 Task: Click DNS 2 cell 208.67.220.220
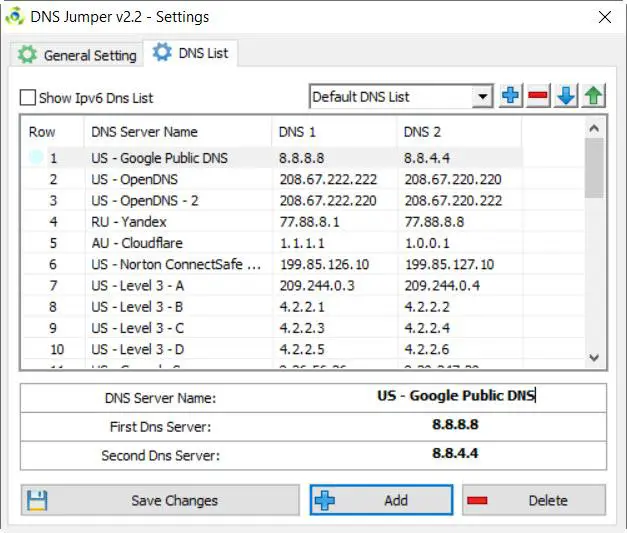(x=453, y=179)
